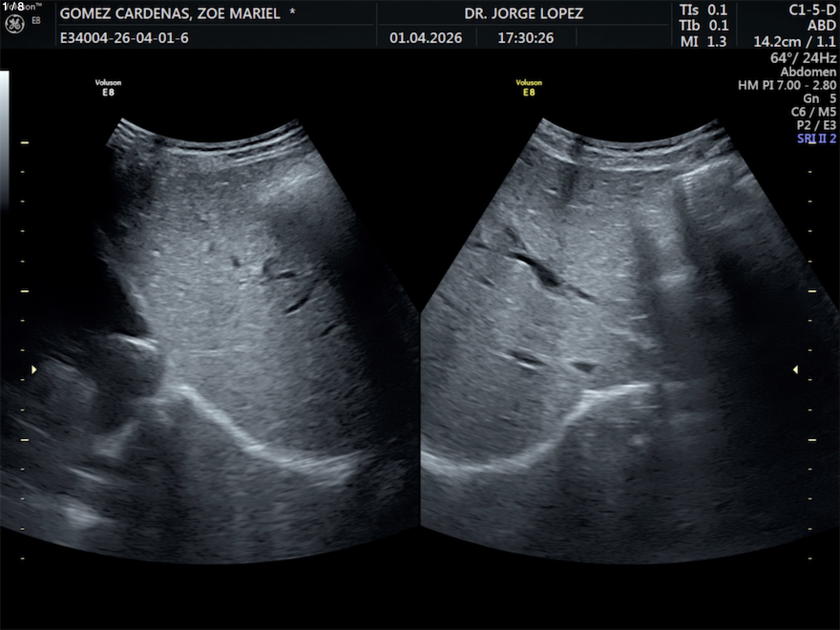Click patient name GOMEZ CARDENAS, ZOE MARIEL
The height and width of the screenshot is (630, 840).
click(x=170, y=13)
